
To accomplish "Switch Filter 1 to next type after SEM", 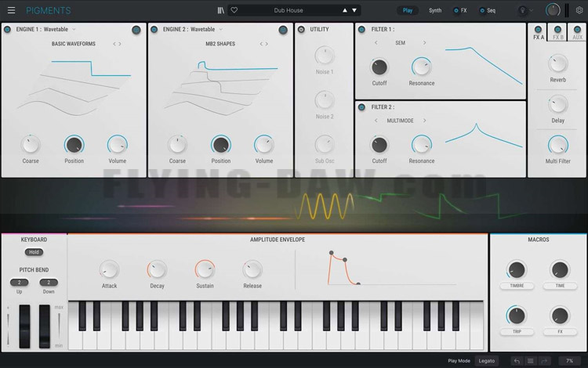I will 424,43.
